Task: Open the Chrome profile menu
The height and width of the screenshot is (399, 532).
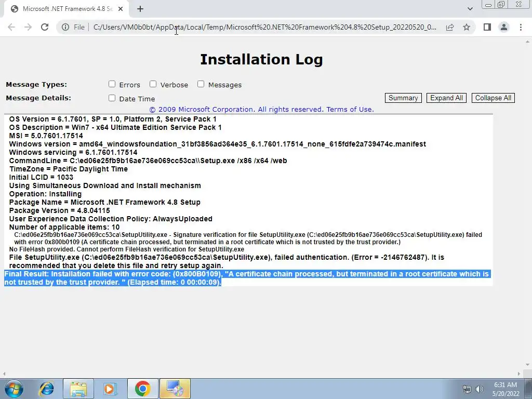Action: pos(504,27)
